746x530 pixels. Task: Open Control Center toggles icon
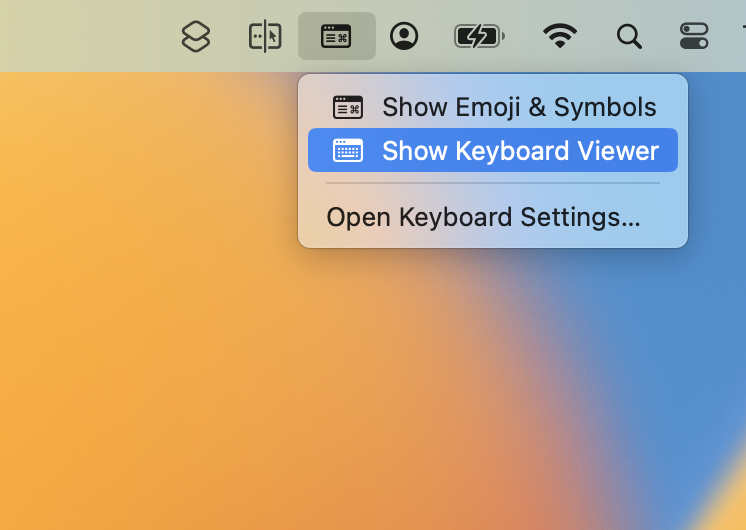694,36
